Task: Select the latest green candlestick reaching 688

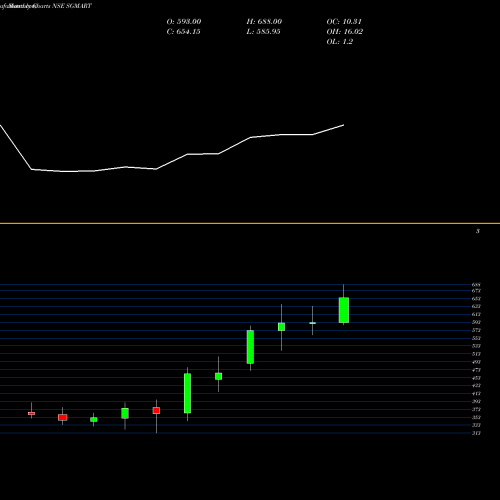Action: click(344, 310)
